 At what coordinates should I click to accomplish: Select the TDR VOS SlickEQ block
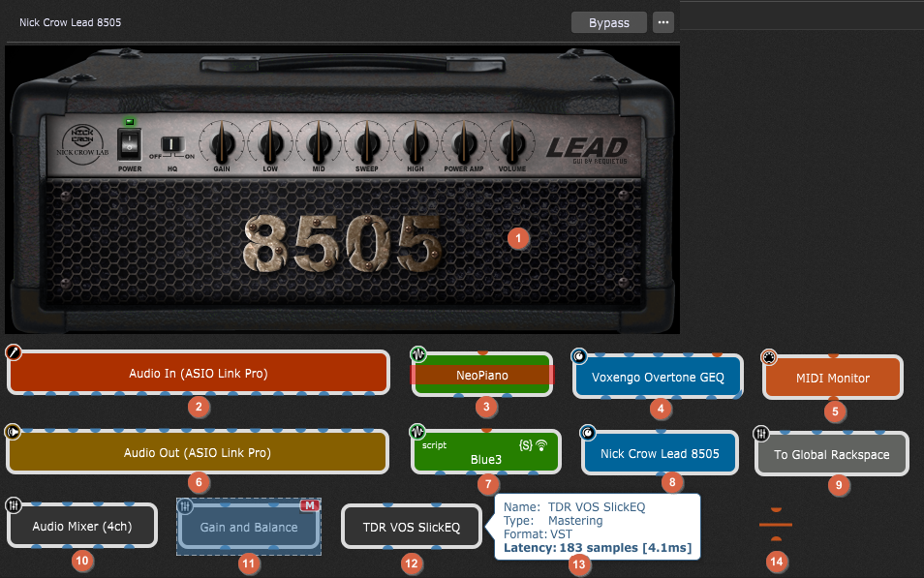click(412, 527)
